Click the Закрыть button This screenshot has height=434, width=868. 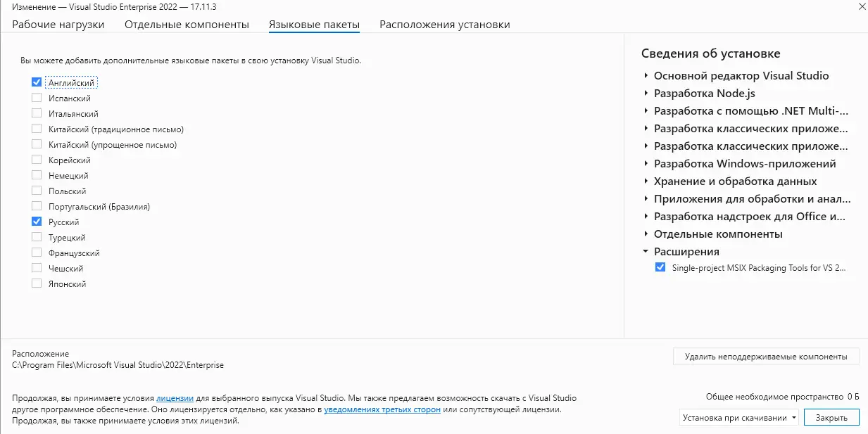[x=831, y=417]
